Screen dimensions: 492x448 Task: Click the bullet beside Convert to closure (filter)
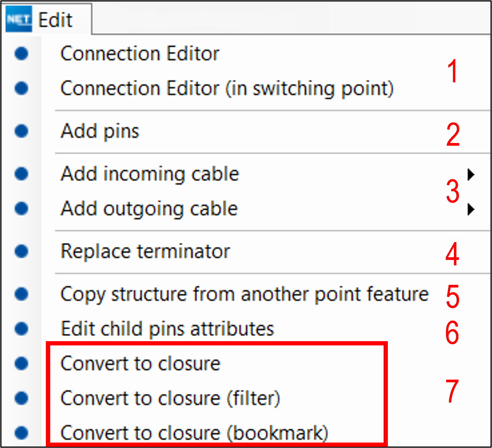pyautogui.click(x=22, y=398)
